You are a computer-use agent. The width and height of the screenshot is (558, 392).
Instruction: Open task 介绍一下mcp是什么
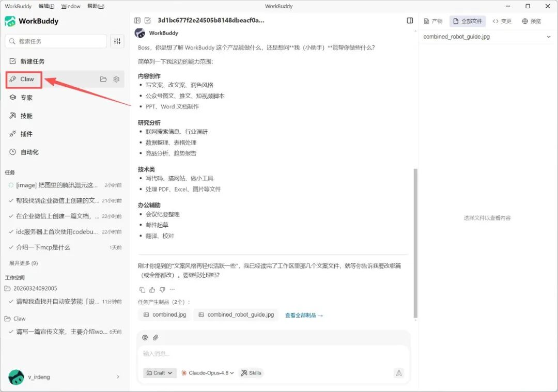pos(65,247)
